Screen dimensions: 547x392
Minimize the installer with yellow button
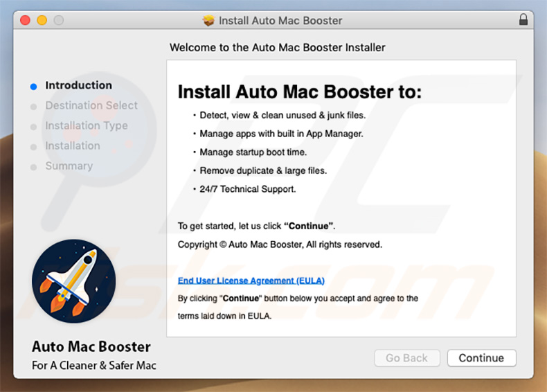pos(42,20)
